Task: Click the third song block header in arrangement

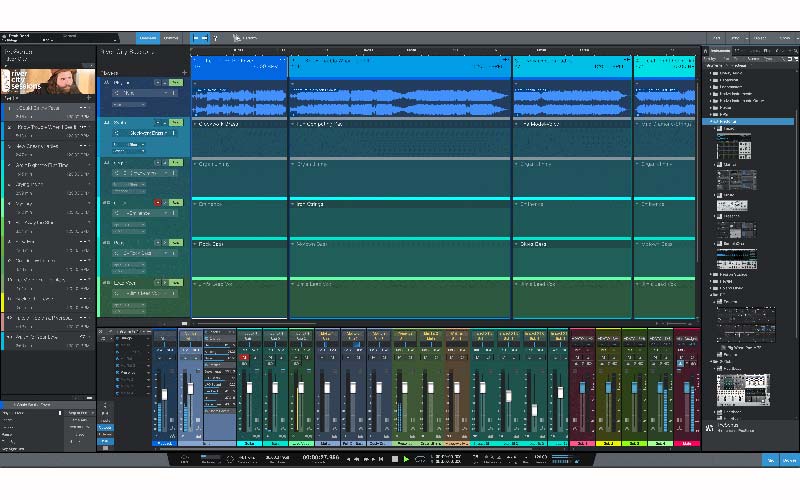Action: coord(572,67)
